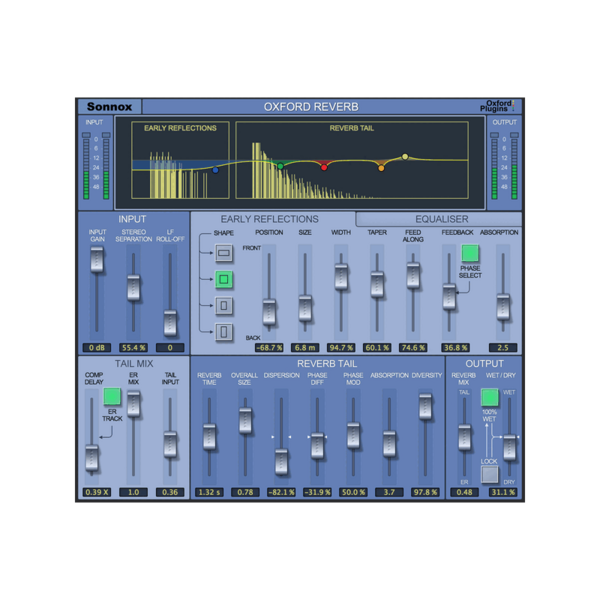
Task: Toggle the 100% Wet button
Action: pyautogui.click(x=490, y=397)
